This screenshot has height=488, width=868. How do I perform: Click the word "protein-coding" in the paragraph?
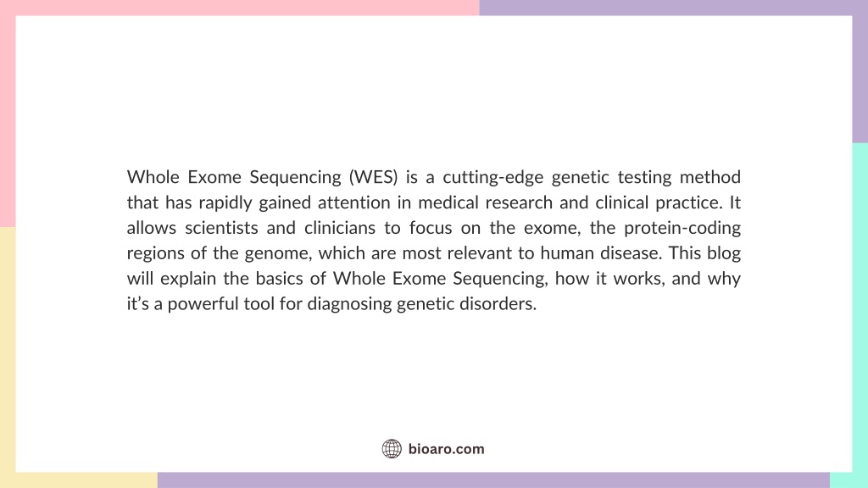click(682, 228)
